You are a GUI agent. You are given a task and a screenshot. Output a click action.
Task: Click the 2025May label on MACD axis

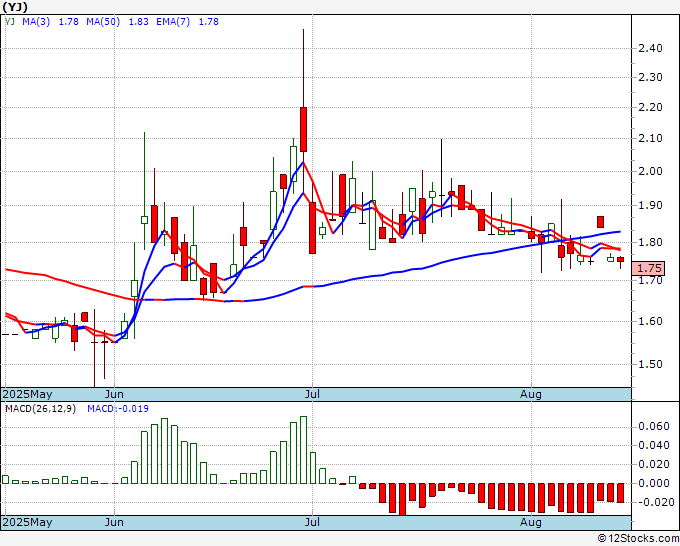point(27,522)
